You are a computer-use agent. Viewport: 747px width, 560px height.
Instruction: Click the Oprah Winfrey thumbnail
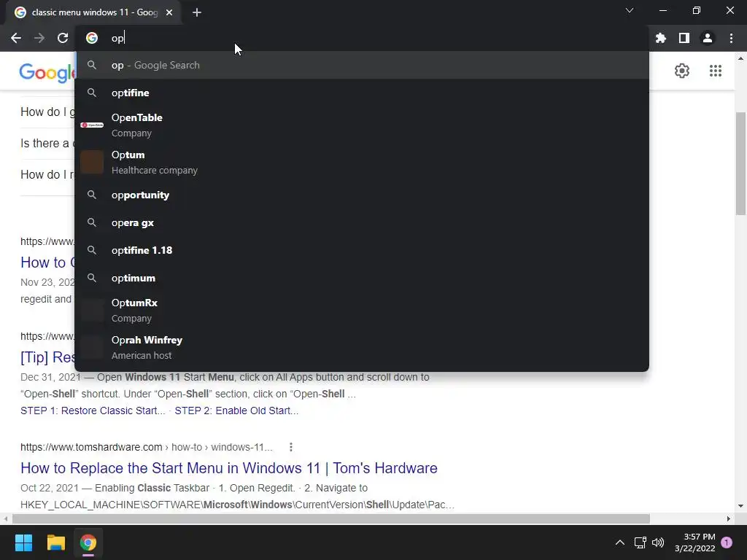92,347
